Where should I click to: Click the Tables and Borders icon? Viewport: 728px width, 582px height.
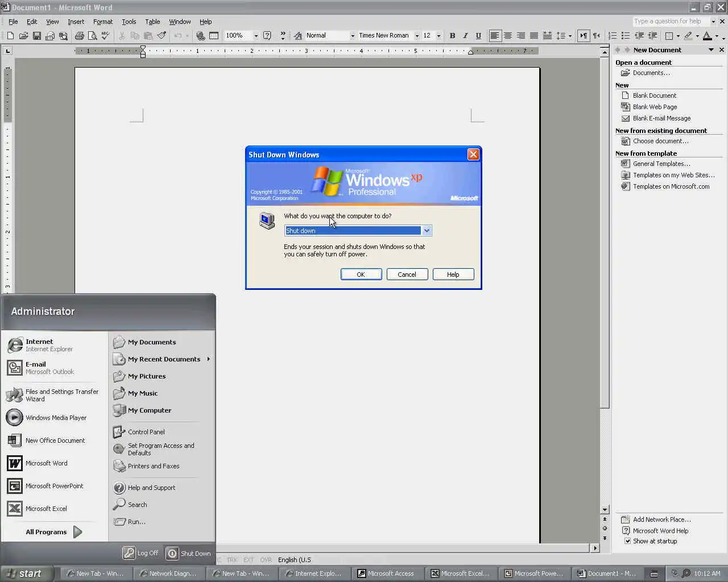(x=214, y=35)
